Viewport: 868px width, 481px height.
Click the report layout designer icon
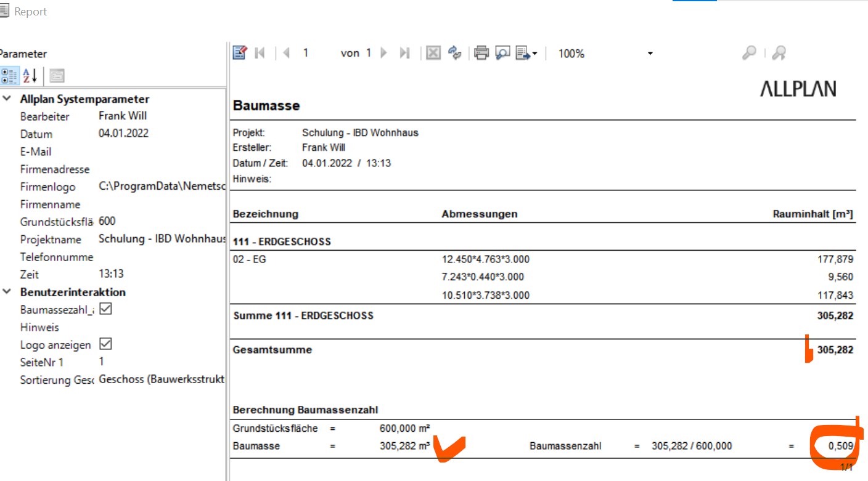[240, 53]
